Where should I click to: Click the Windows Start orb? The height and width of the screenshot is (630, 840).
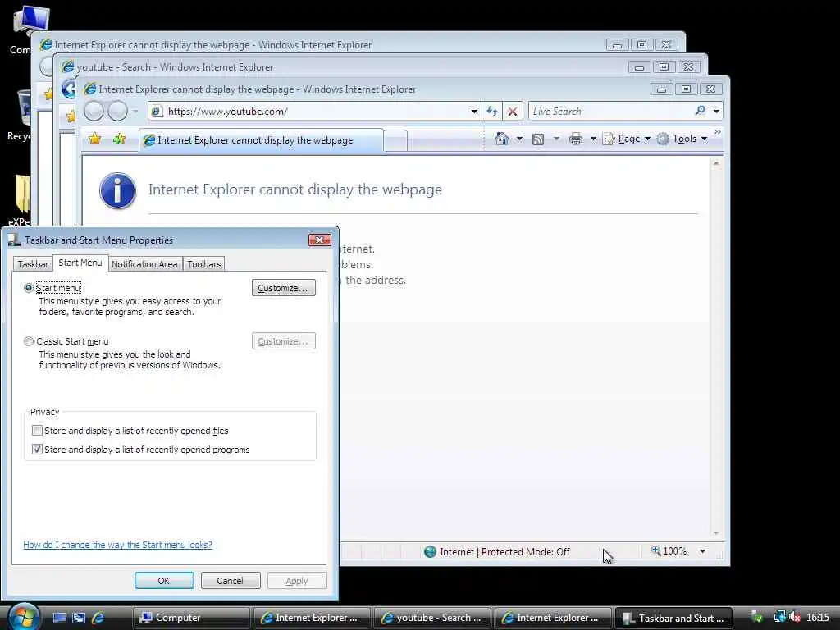[x=23, y=617]
